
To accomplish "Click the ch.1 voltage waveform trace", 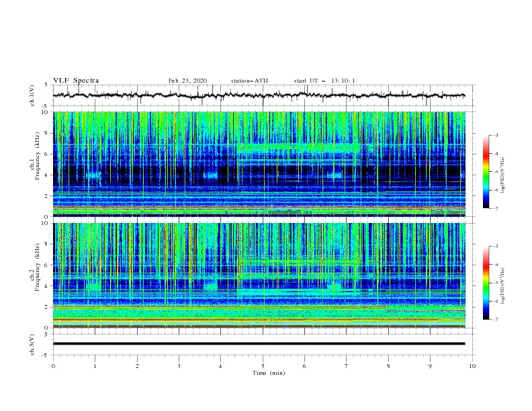I will click(259, 95).
